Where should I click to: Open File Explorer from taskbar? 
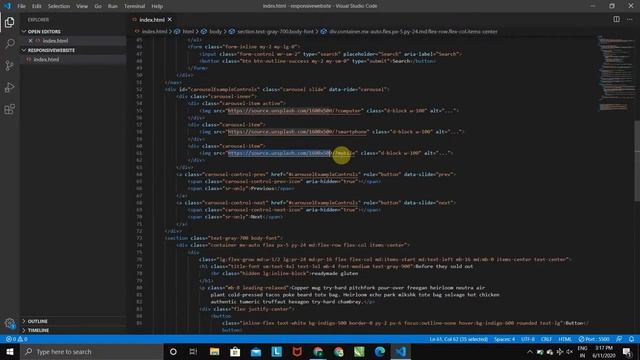click(x=214, y=351)
